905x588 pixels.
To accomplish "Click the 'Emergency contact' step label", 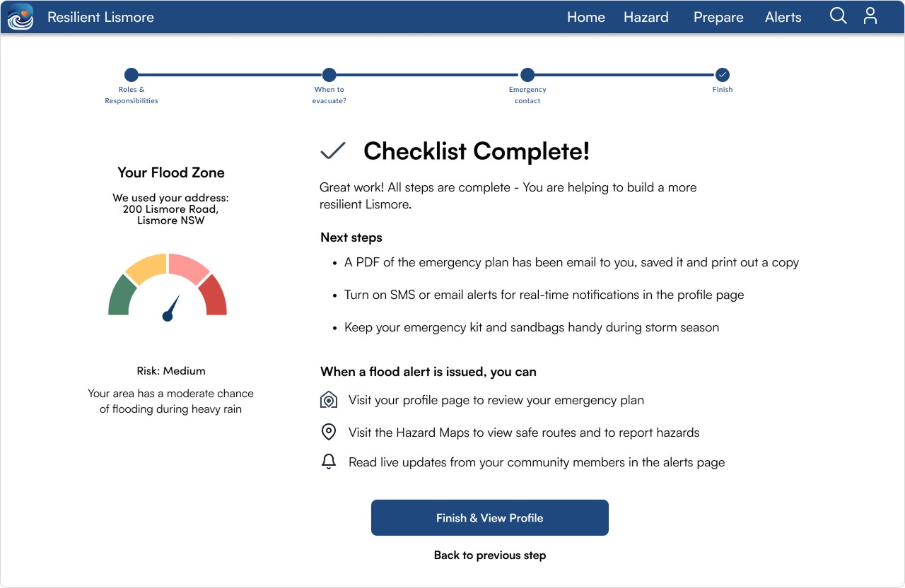I will coord(527,95).
